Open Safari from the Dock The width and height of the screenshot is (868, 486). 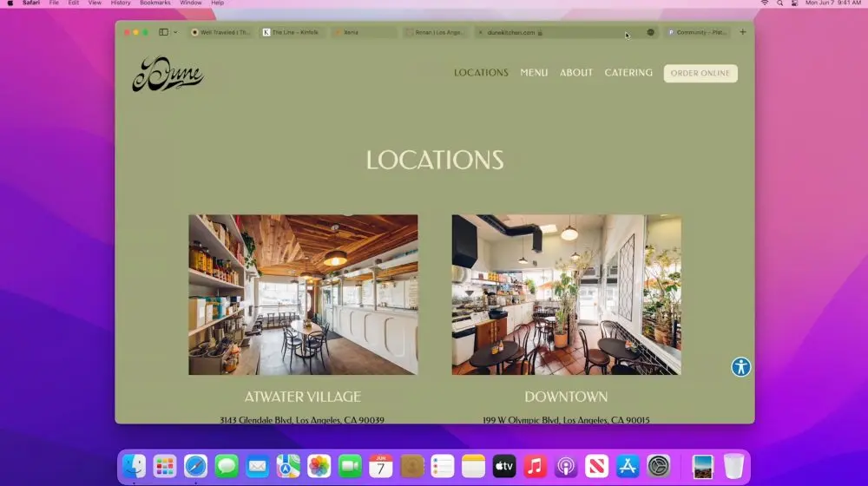click(196, 466)
